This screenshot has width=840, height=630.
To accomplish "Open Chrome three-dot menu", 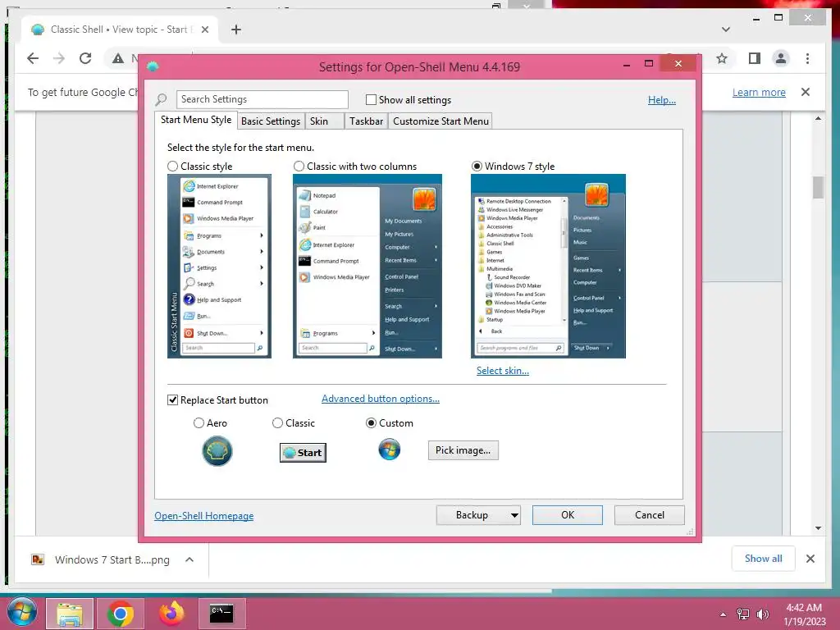I will tap(807, 58).
